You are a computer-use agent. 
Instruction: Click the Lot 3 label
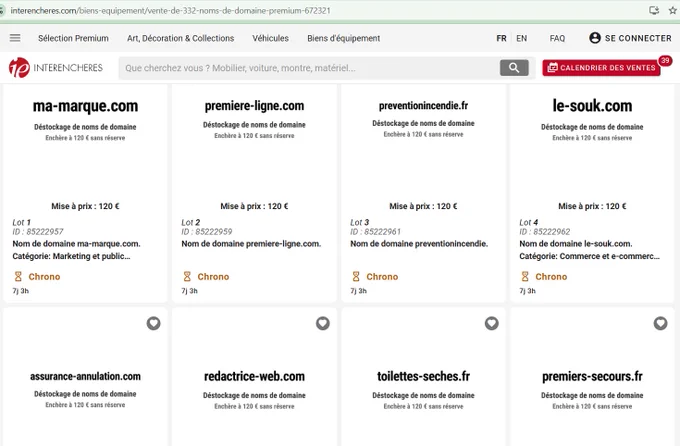(360, 222)
